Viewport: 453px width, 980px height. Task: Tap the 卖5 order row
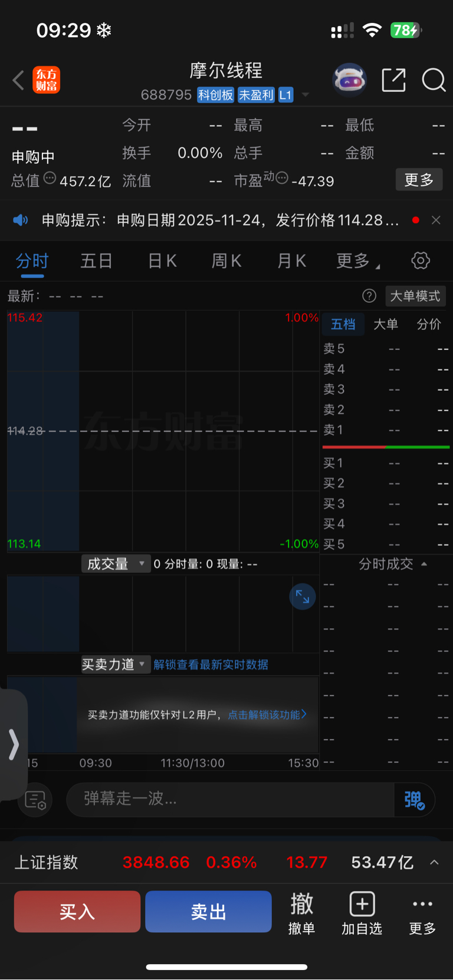386,349
